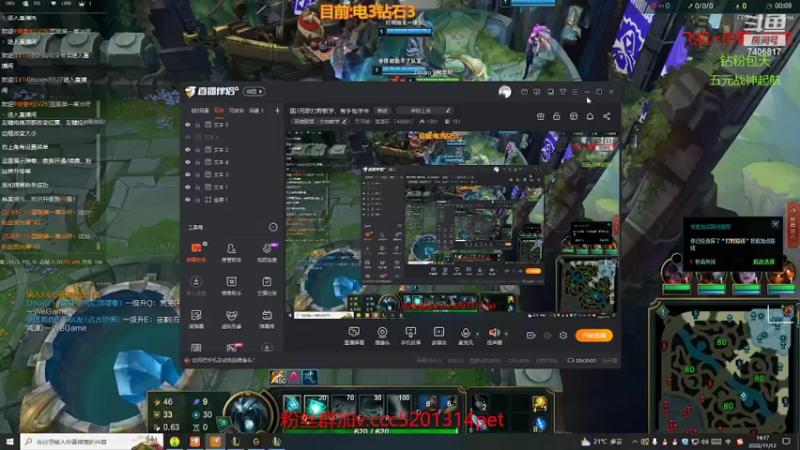This screenshot has width=800, height=450.
Task: Open the action center icon on the taskbar
Action: pyautogui.click(x=786, y=441)
